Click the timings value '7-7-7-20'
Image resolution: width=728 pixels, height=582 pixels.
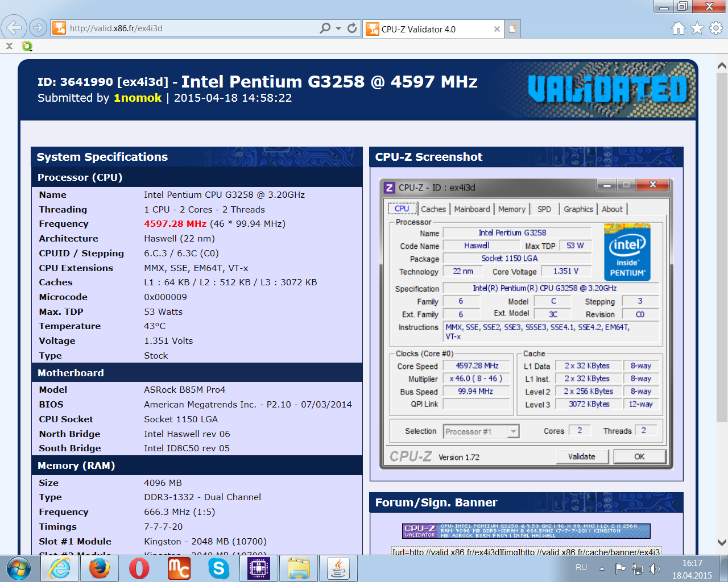click(163, 527)
